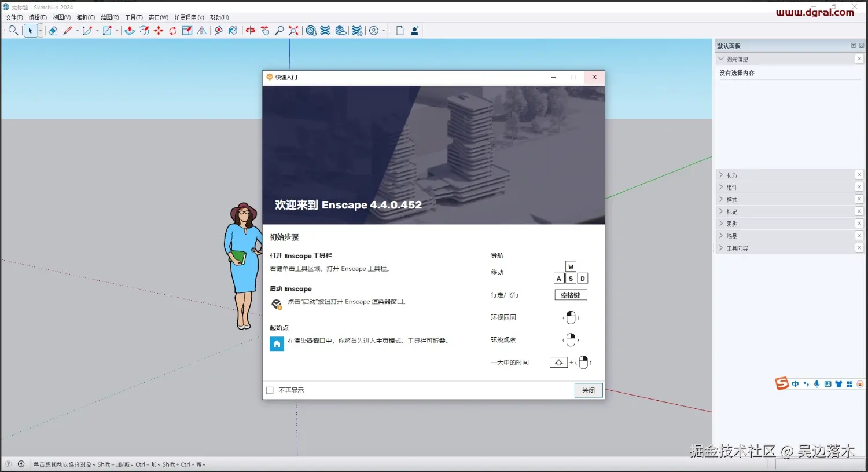Open the 工具(T) menu
This screenshot has height=472, width=868.
(x=134, y=17)
